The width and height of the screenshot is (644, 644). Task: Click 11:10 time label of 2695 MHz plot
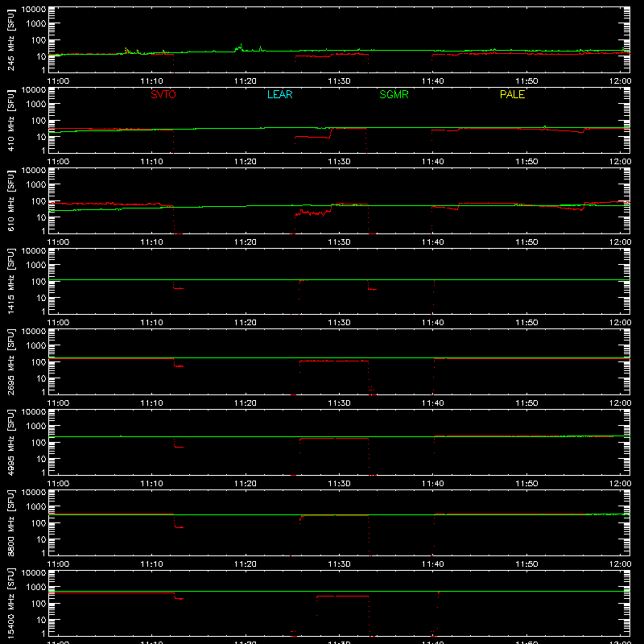(151, 403)
